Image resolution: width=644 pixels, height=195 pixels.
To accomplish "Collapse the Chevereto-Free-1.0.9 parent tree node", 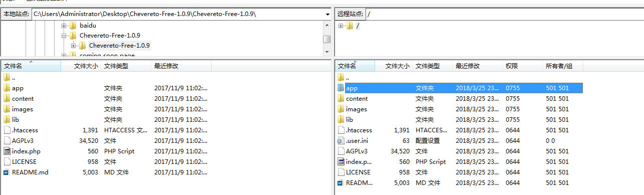I will tap(64, 36).
